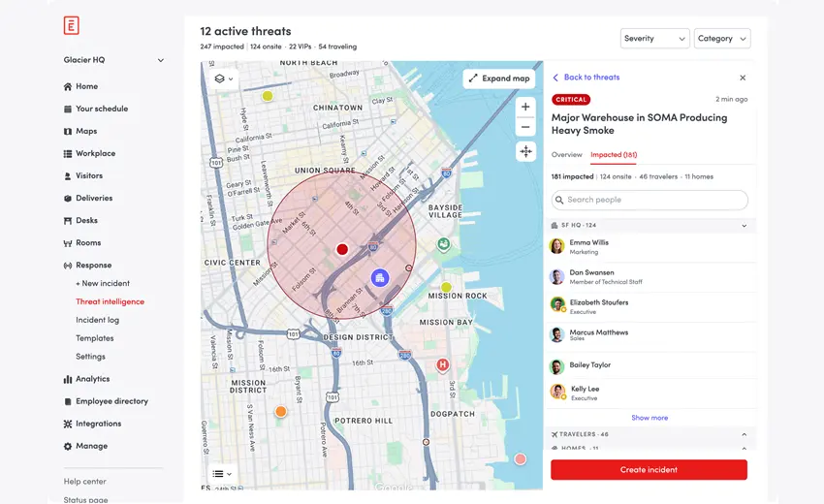Click the yellow-green marker near Mission Rock

coord(446,287)
